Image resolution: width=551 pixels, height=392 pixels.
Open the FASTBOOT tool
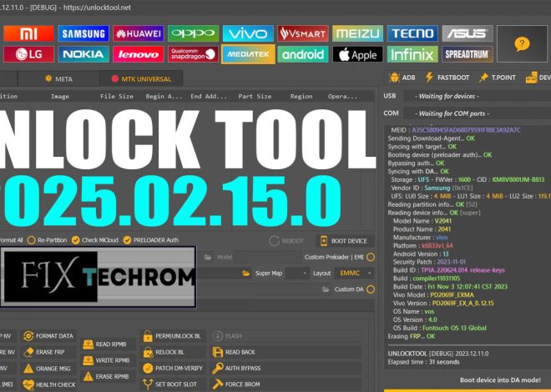[x=447, y=78]
